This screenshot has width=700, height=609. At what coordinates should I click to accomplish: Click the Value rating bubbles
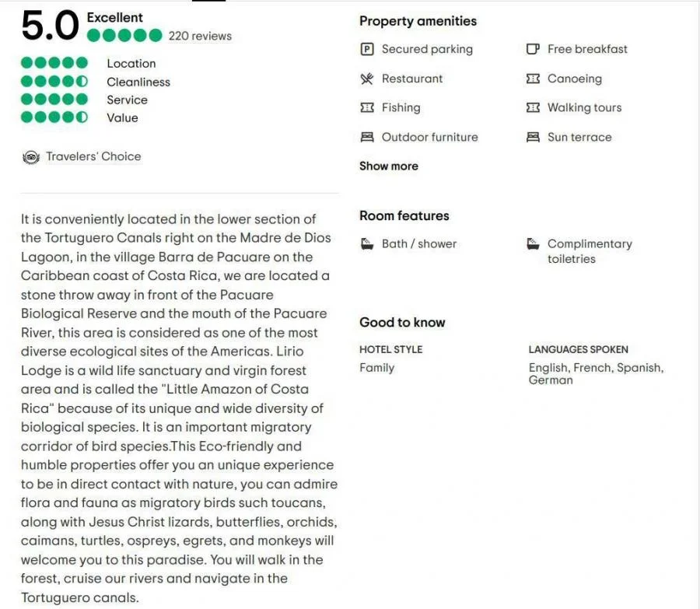pos(54,117)
